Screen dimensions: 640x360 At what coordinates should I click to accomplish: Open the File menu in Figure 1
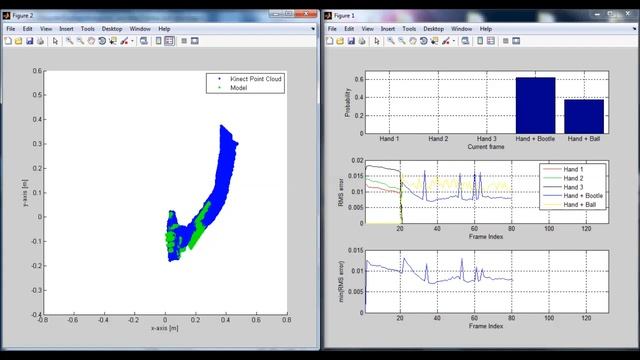[332, 29]
